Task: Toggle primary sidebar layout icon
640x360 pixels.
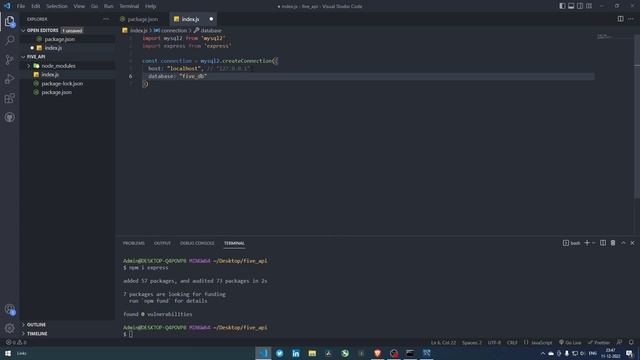Action: click(562, 6)
